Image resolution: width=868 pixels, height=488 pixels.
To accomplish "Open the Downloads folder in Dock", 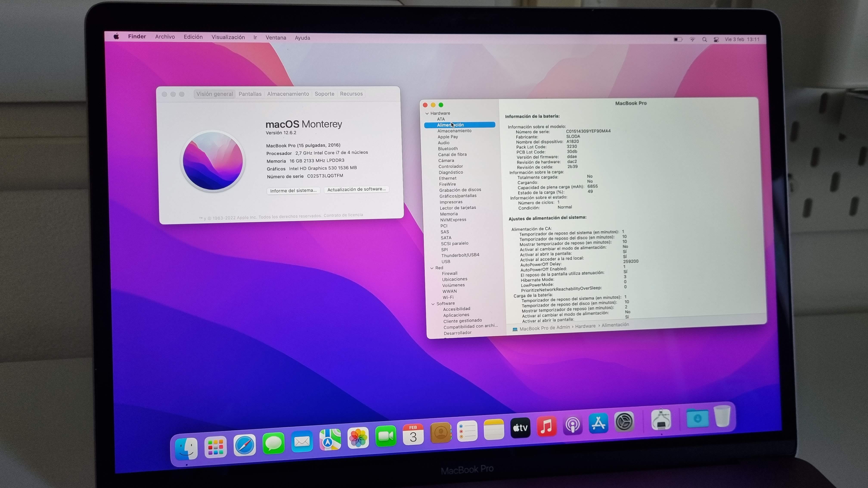I will pyautogui.click(x=697, y=418).
